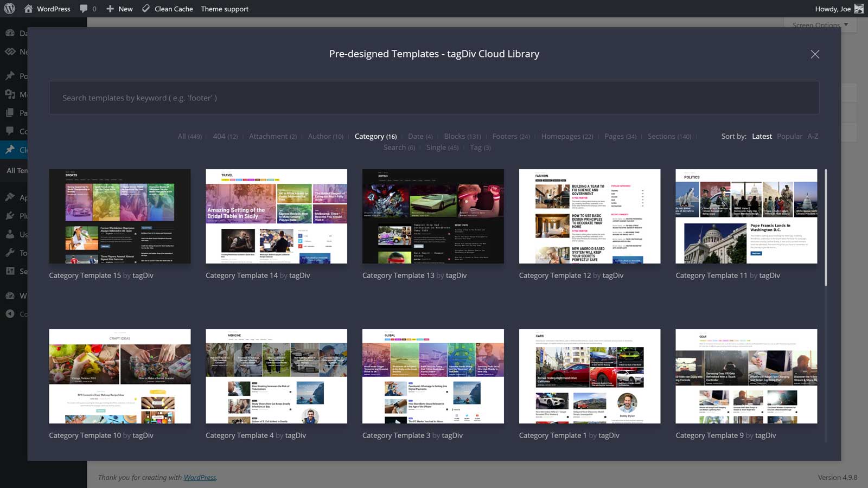This screenshot has width=868, height=488.
Task: Switch to the Single (45) filter
Action: pos(442,147)
